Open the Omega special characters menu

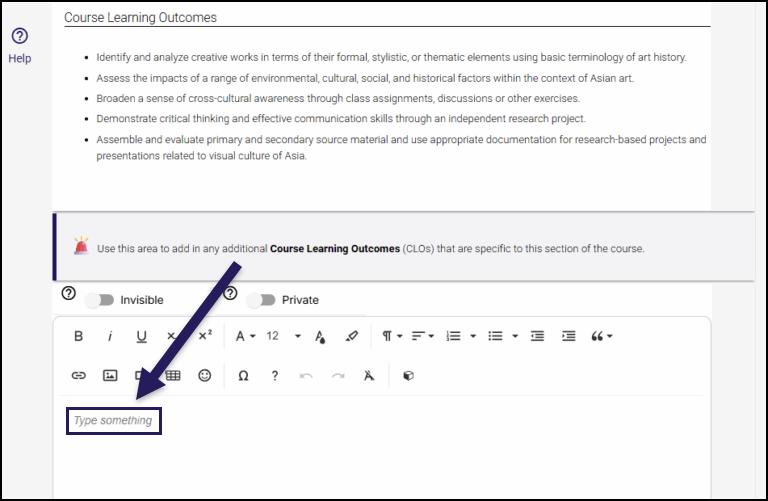[x=243, y=376]
